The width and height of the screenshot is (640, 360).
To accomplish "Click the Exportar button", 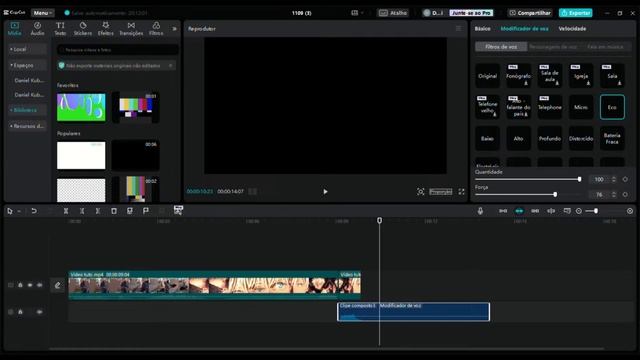I will [576, 13].
